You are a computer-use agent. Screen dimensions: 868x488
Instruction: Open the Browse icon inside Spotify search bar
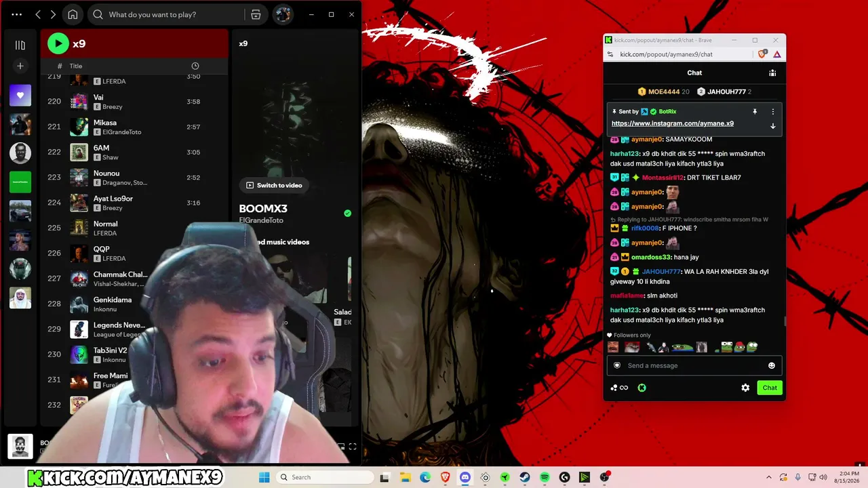click(256, 14)
